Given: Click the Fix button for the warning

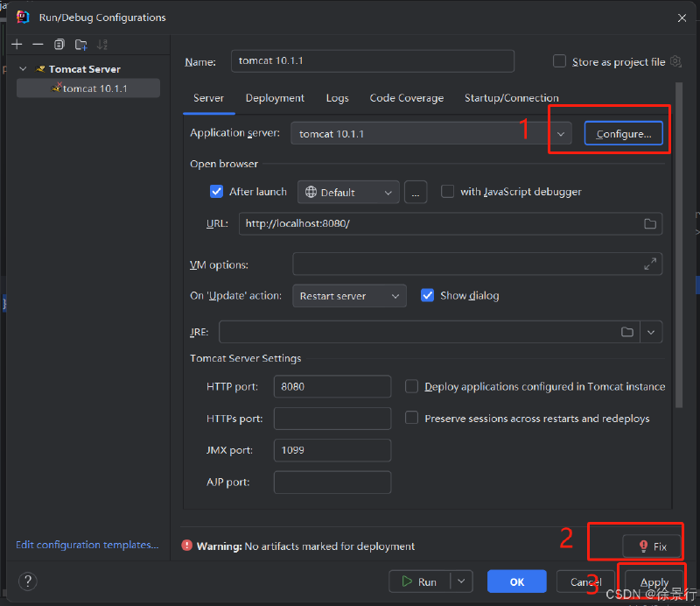Looking at the screenshot, I should pyautogui.click(x=652, y=546).
